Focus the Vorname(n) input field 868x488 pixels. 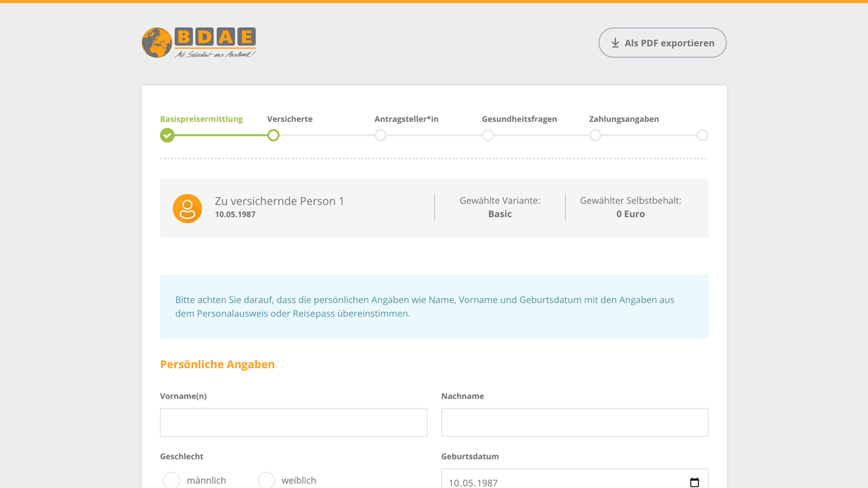[x=293, y=422]
